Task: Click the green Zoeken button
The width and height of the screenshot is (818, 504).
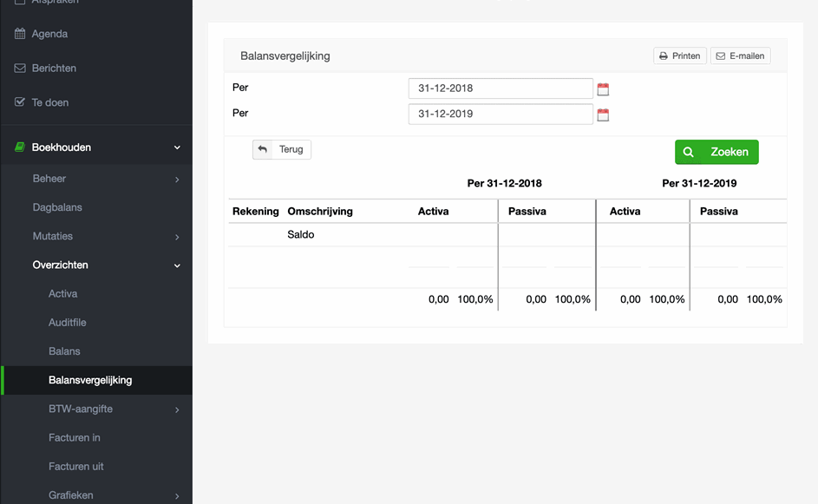Action: [x=717, y=153]
